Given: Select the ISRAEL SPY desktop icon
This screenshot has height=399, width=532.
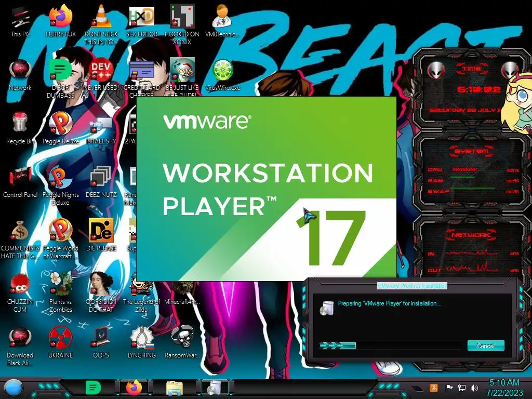Looking at the screenshot, I should click(x=101, y=129).
